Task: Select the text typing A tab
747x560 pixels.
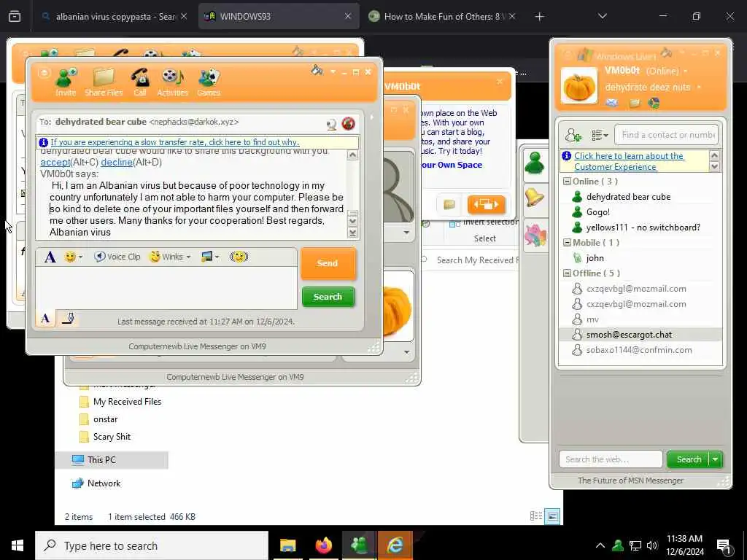Action: pos(46,318)
